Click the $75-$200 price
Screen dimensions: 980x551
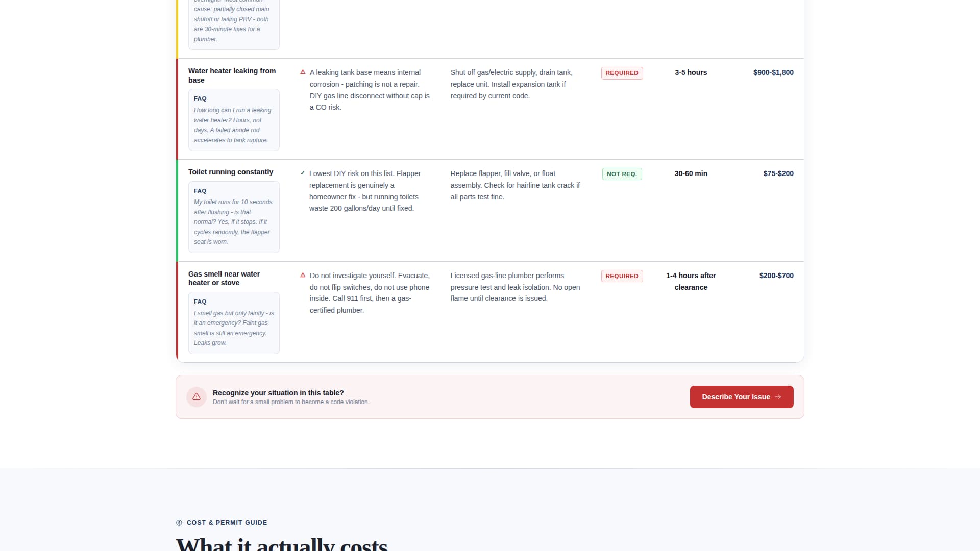(x=778, y=173)
